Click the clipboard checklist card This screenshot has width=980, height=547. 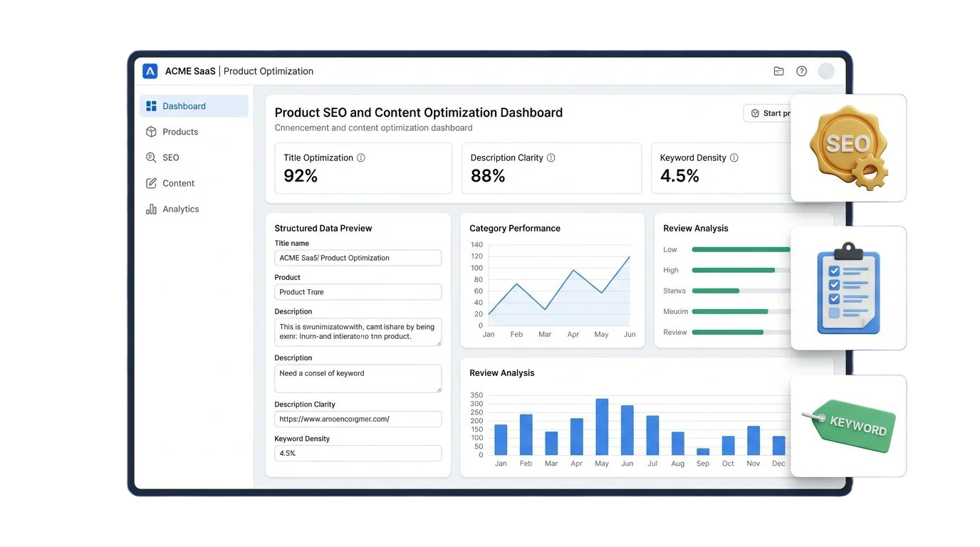pyautogui.click(x=848, y=288)
